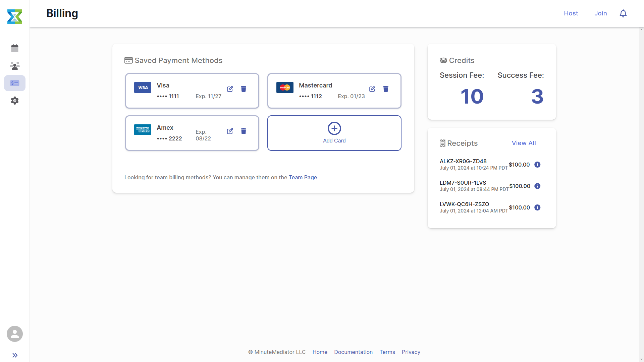
Task: Delete the Mastercard payment method
Action: tap(386, 89)
